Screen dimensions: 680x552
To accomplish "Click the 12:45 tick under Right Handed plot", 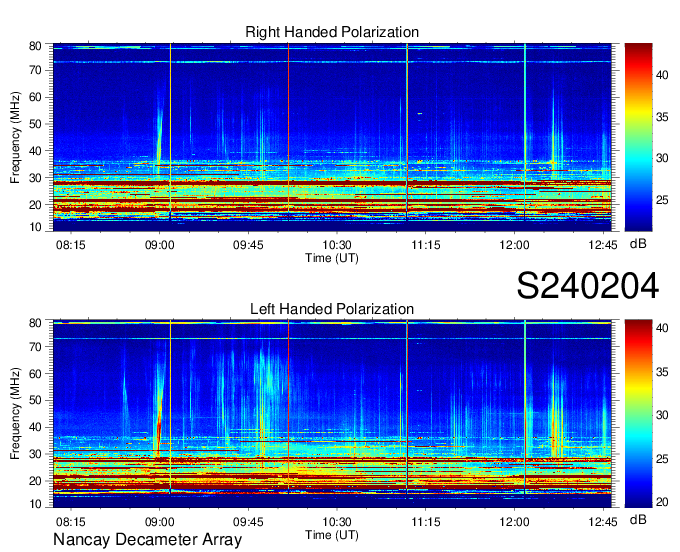I will (x=603, y=245).
